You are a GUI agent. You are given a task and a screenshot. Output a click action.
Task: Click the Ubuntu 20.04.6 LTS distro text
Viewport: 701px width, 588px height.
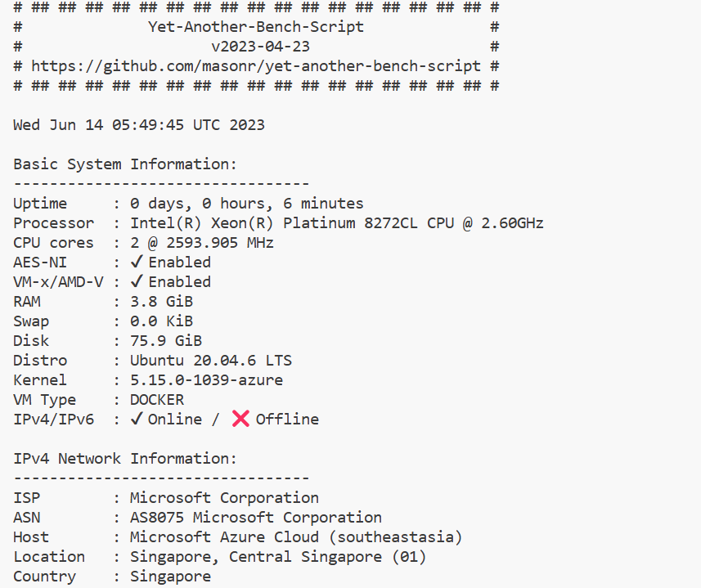coord(211,361)
